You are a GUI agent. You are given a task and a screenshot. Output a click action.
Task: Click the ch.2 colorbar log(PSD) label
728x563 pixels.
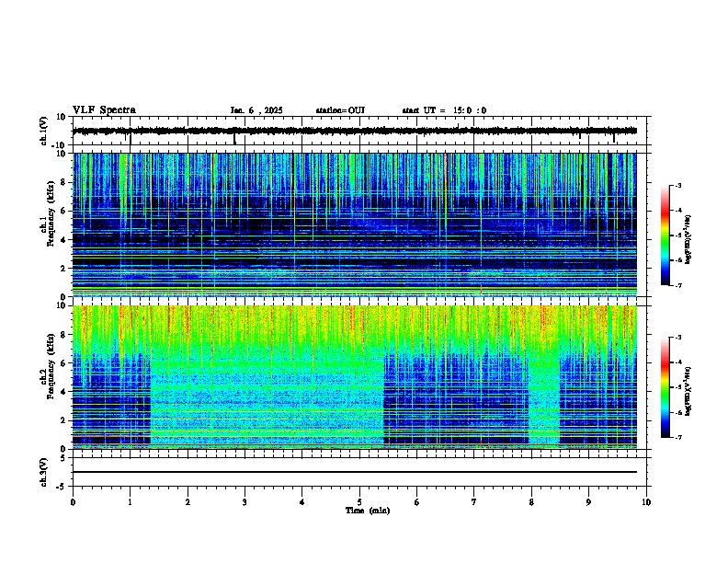coord(688,391)
